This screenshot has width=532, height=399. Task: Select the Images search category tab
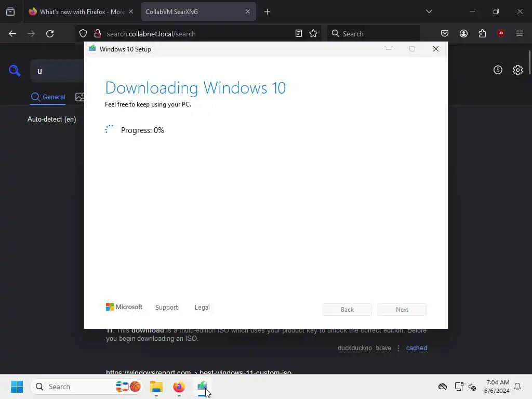pyautogui.click(x=79, y=97)
